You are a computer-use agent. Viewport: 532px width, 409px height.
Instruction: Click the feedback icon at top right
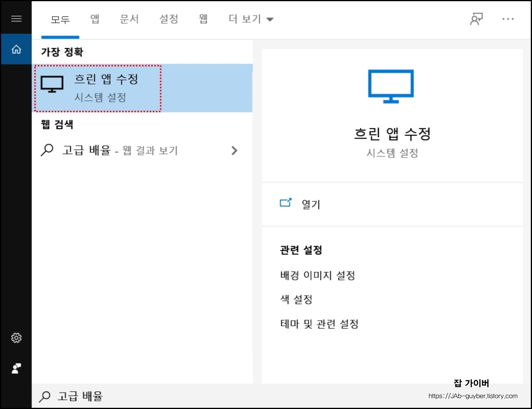coord(476,19)
